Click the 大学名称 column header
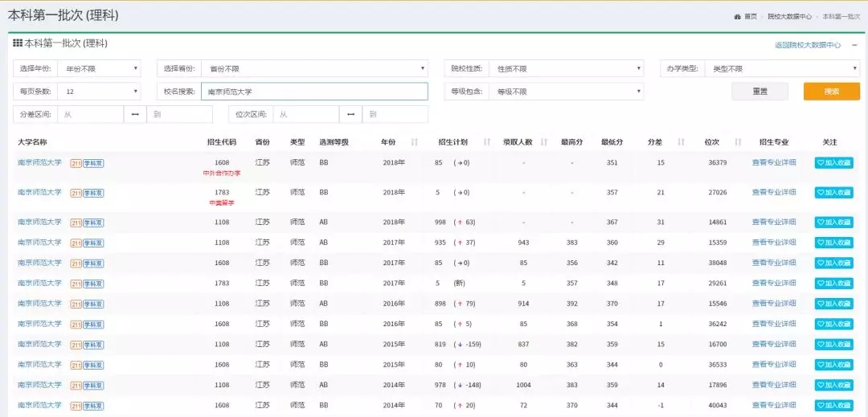This screenshot has width=868, height=417. [32, 143]
